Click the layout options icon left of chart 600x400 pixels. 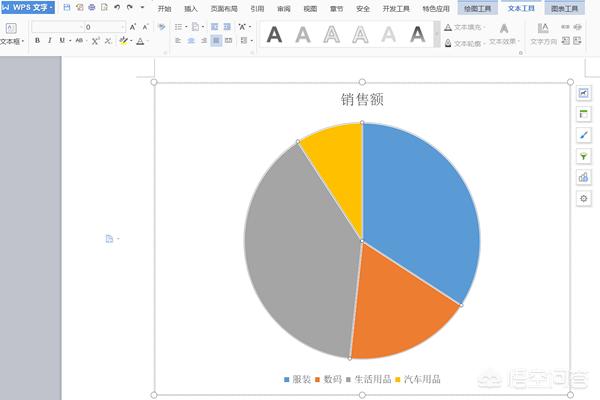coord(109,239)
